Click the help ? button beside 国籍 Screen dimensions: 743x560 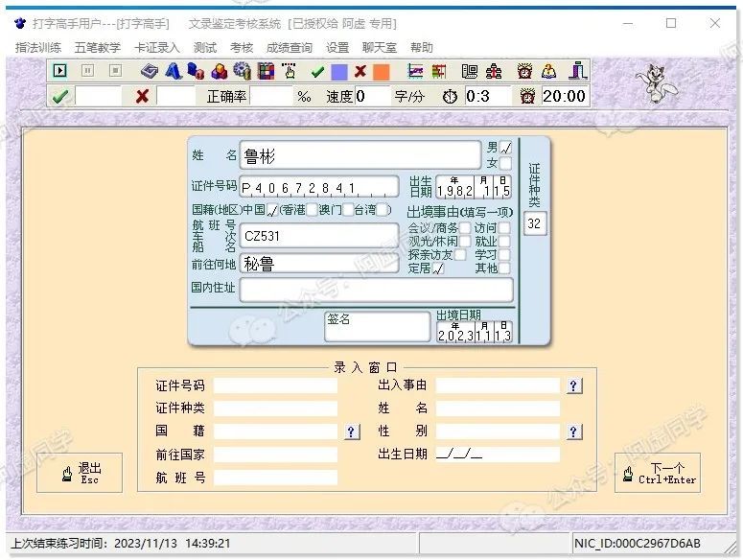[x=351, y=432]
